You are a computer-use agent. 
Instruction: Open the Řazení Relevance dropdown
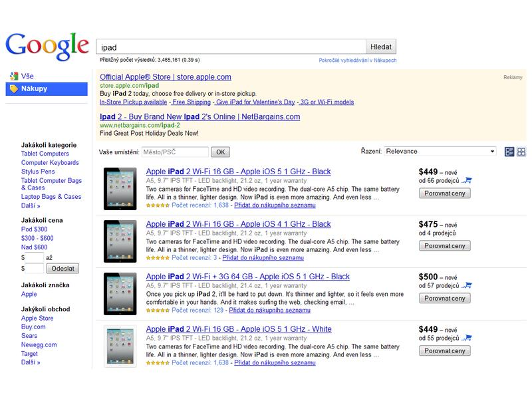[440, 152]
